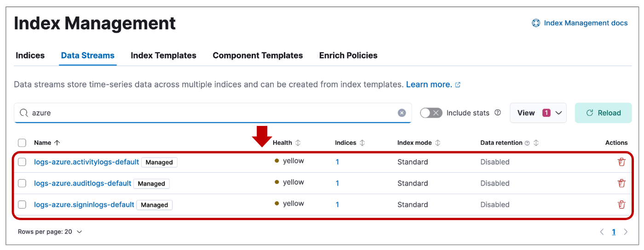Click Data retention info icon
This screenshot has width=644, height=250.
527,143
